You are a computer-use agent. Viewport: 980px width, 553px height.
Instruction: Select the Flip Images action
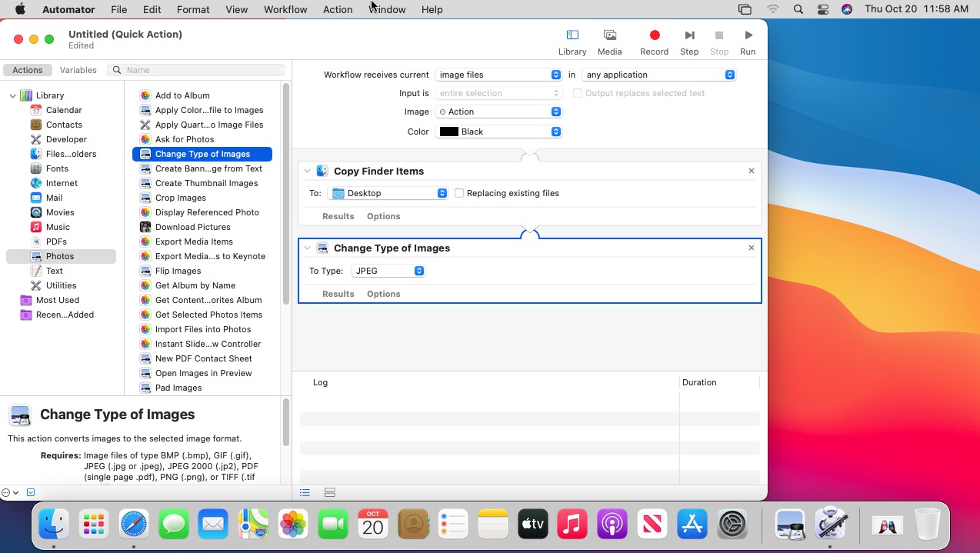point(178,271)
